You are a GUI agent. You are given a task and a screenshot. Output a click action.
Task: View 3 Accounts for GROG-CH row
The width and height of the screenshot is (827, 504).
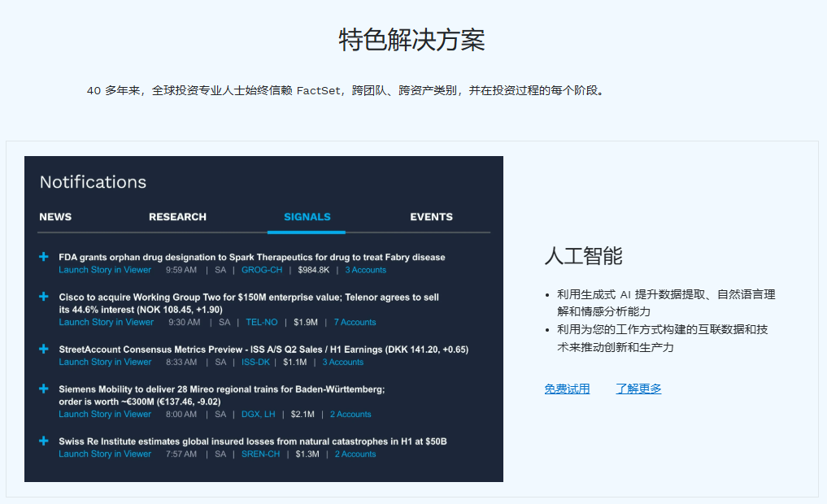click(x=365, y=270)
